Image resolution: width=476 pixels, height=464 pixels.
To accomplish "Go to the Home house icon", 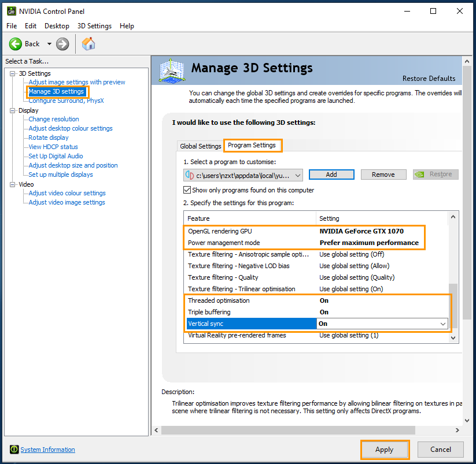I will 88,44.
